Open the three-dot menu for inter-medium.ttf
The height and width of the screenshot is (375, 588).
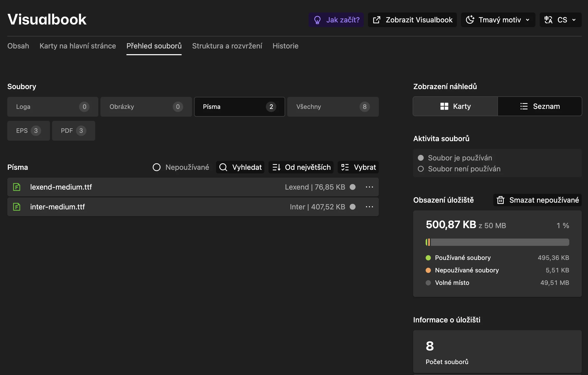(369, 207)
